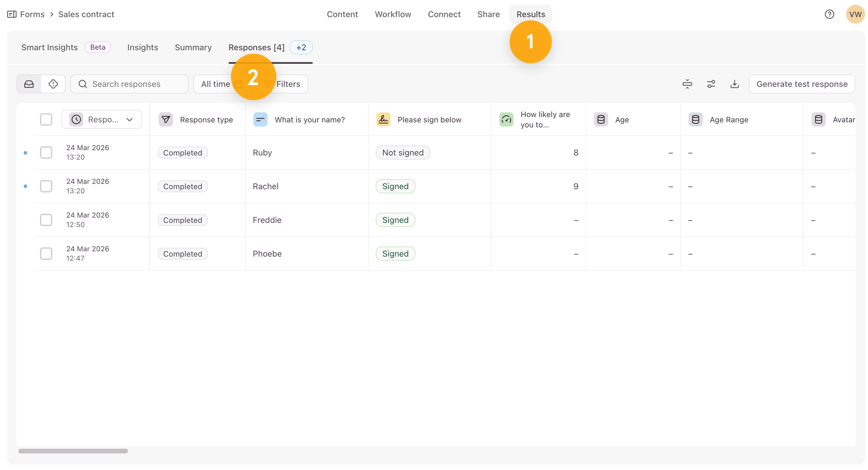Select Ruby's response row checkbox
The image size is (868, 470).
point(46,153)
